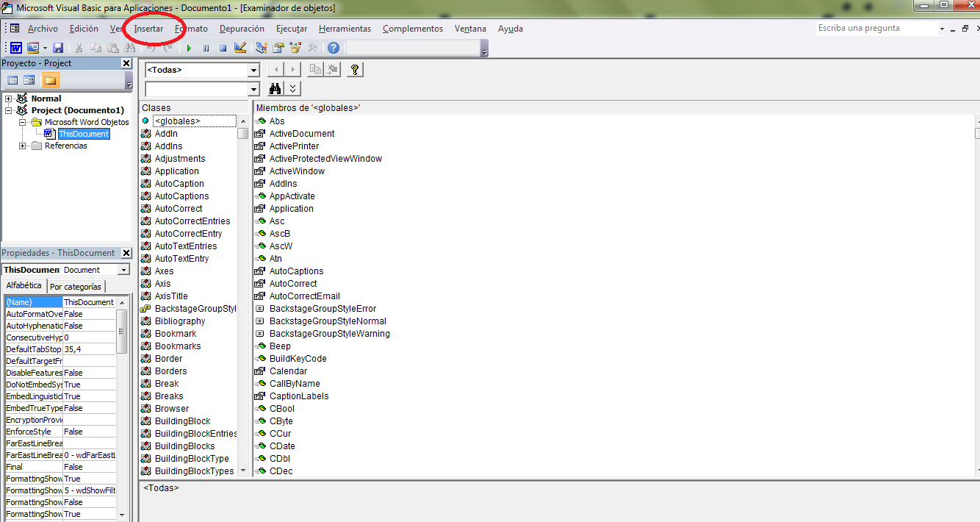Viewport: 980px width, 522px height.
Task: Click View Object icon in Project panel
Action: click(29, 80)
